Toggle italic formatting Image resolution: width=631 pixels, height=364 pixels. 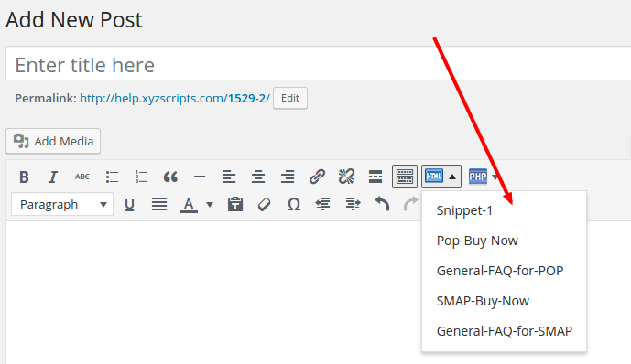click(x=53, y=177)
